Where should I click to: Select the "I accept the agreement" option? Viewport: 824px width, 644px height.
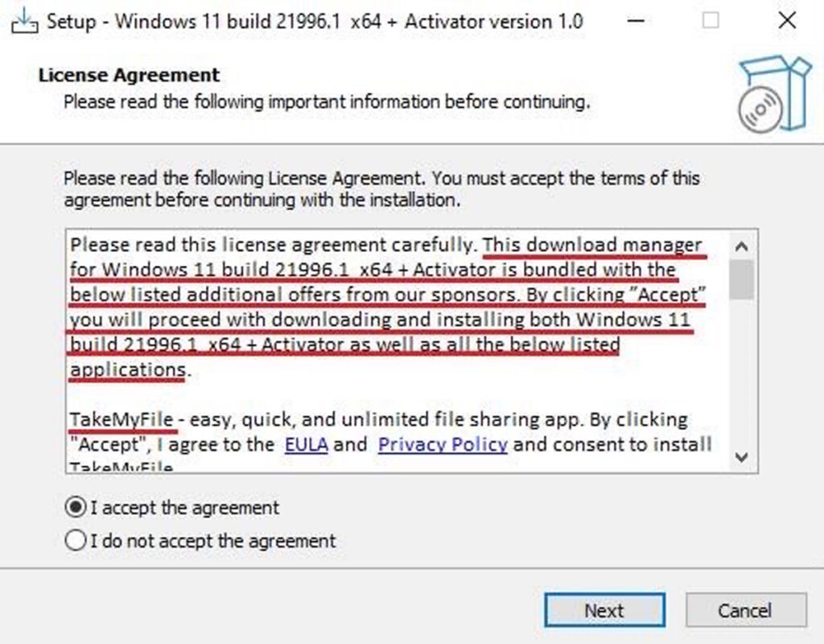pos(74,507)
